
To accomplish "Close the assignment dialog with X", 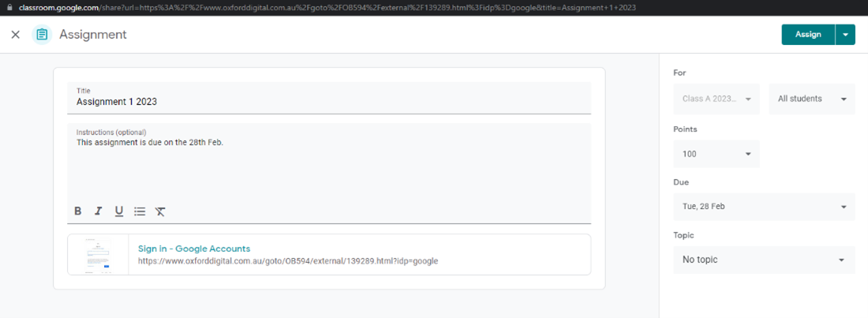I will pyautogui.click(x=16, y=35).
